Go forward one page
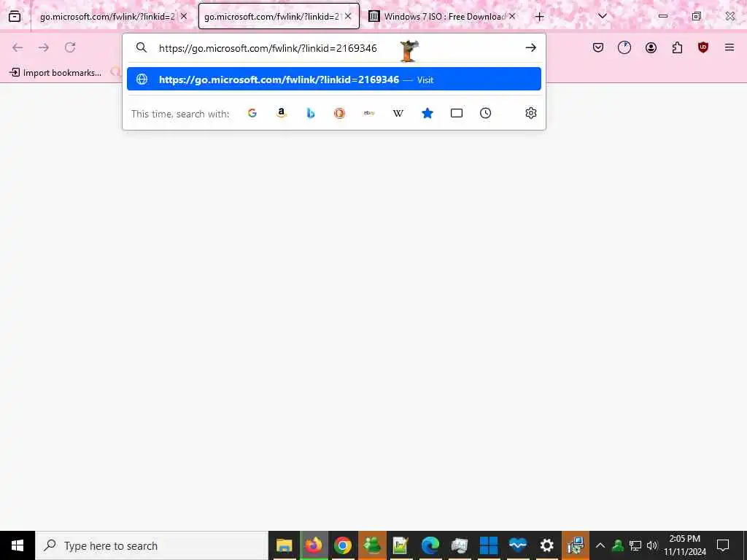 [44, 47]
